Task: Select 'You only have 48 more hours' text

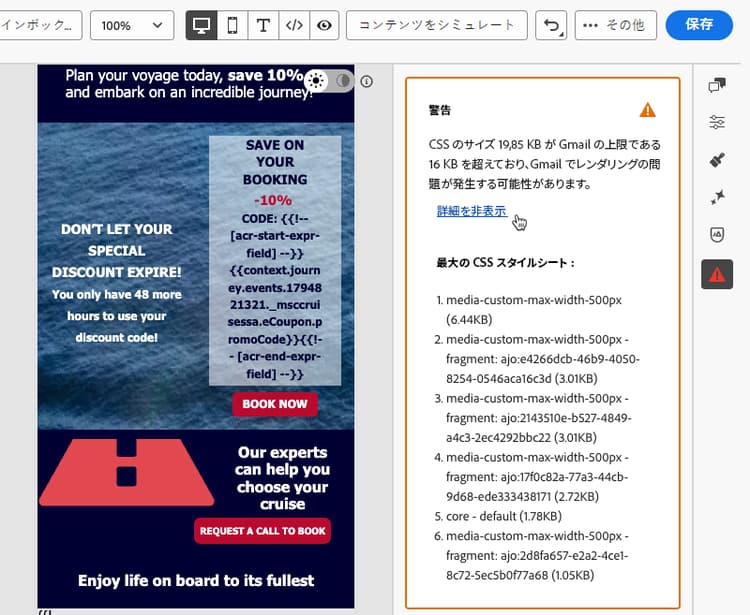Action: (117, 316)
